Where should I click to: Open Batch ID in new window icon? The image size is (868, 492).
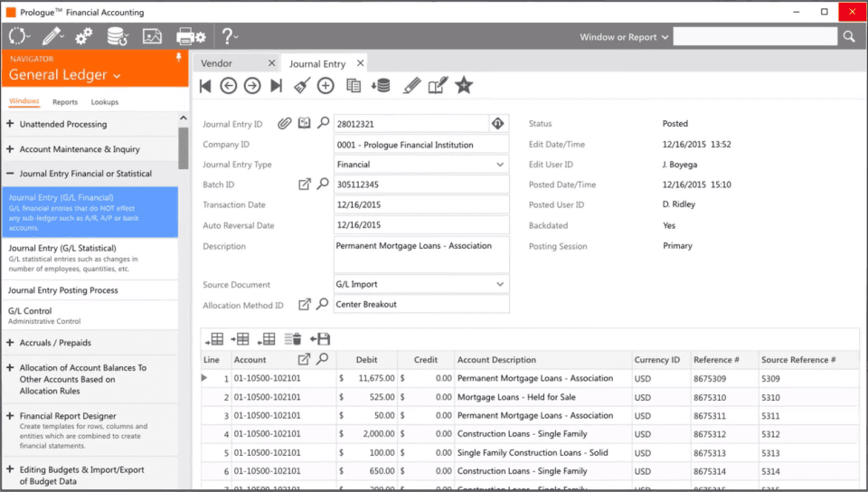tap(305, 184)
